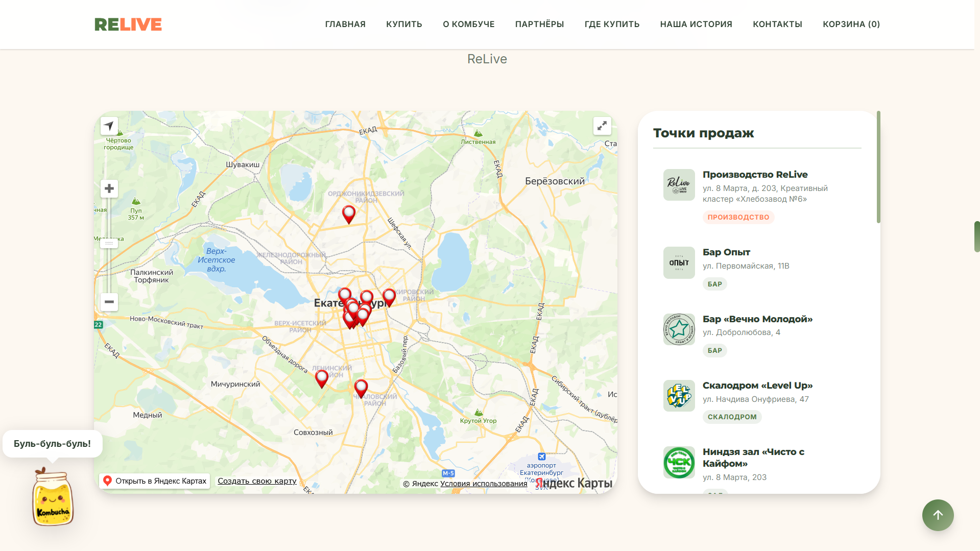Navigate to НАША ИСТОРИЯ
980x551 pixels.
click(x=696, y=25)
